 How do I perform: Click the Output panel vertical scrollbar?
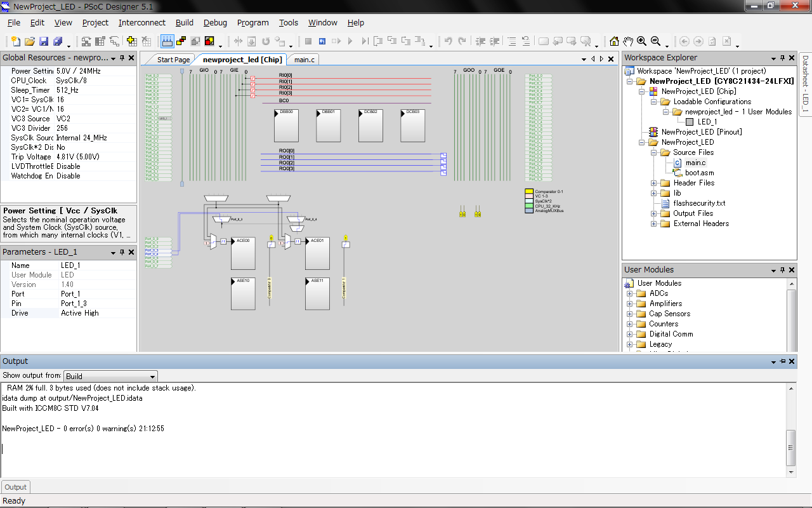790,429
